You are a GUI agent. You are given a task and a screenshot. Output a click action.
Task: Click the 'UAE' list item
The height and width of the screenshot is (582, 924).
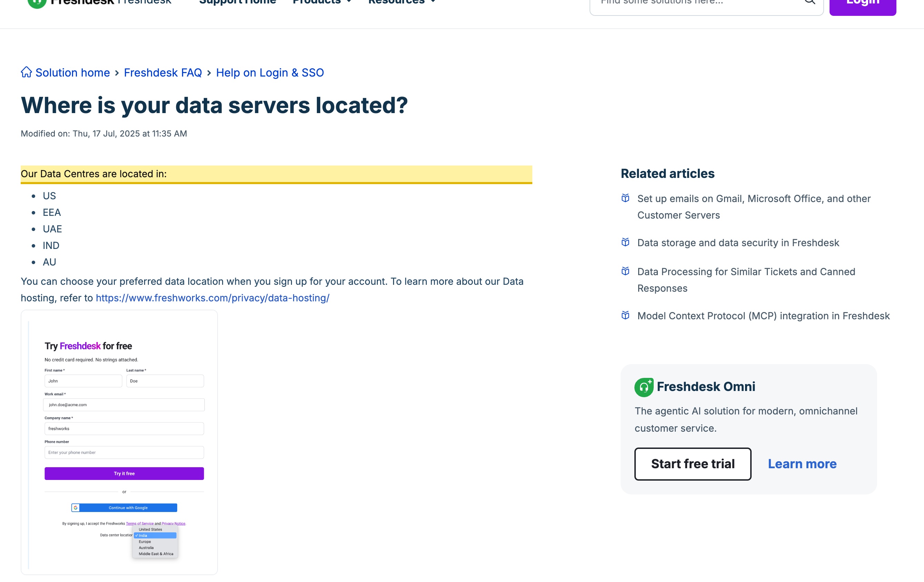pyautogui.click(x=52, y=229)
